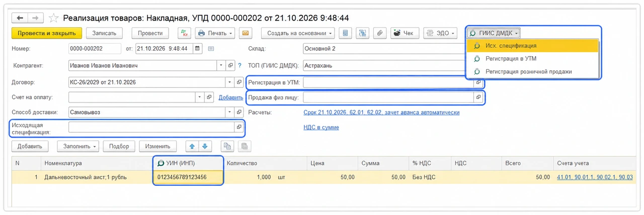644x215 pixels.
Task: Open attached files with paperclip icon
Action: 380,33
